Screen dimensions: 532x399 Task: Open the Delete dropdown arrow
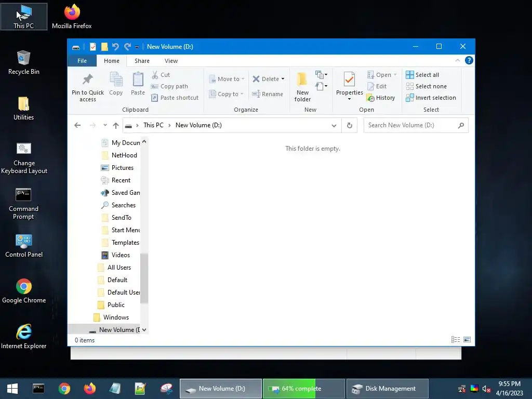(x=283, y=79)
